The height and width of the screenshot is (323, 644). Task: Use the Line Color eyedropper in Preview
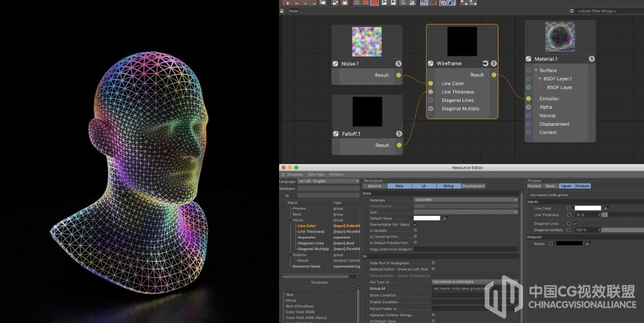606,208
